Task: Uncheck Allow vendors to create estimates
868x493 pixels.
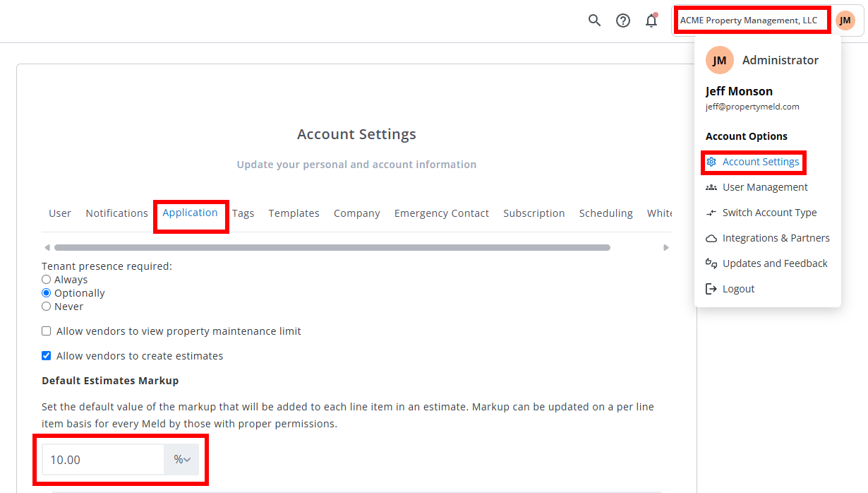Action: [x=47, y=356]
